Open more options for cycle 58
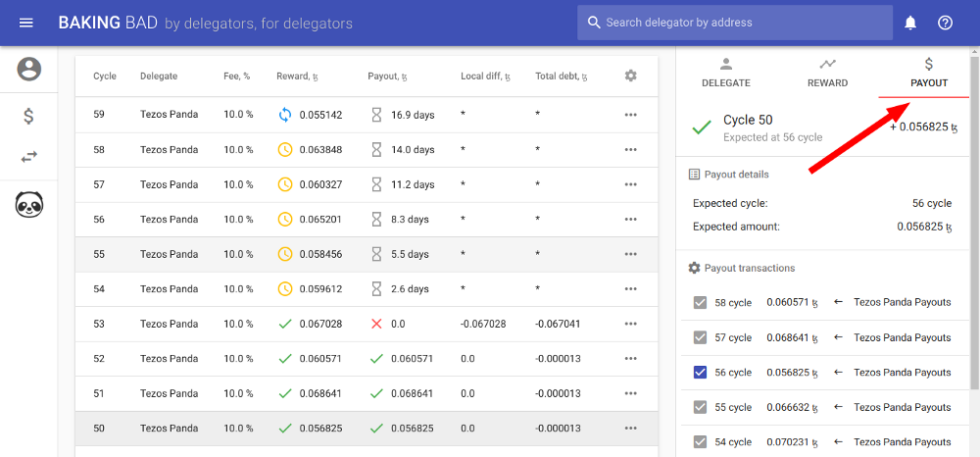This screenshot has height=457, width=980. click(630, 150)
